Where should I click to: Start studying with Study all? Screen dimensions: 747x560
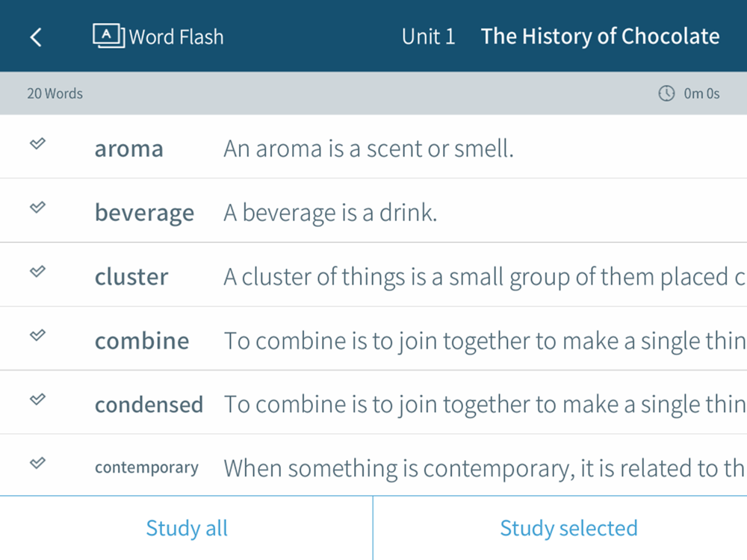pos(186,528)
